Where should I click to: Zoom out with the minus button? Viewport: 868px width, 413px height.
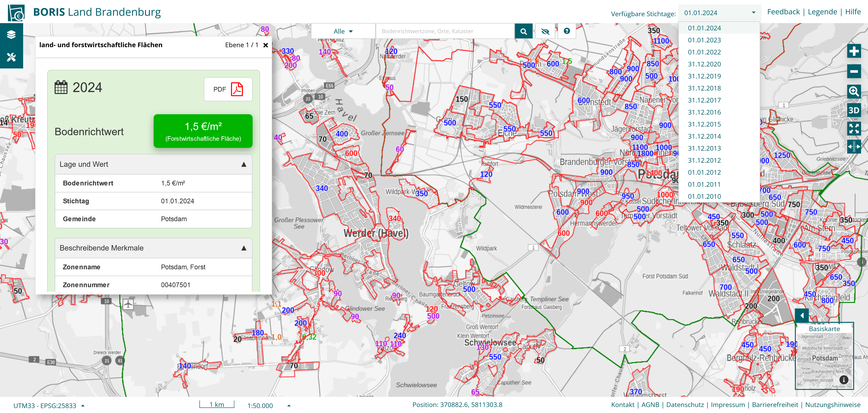(x=854, y=71)
